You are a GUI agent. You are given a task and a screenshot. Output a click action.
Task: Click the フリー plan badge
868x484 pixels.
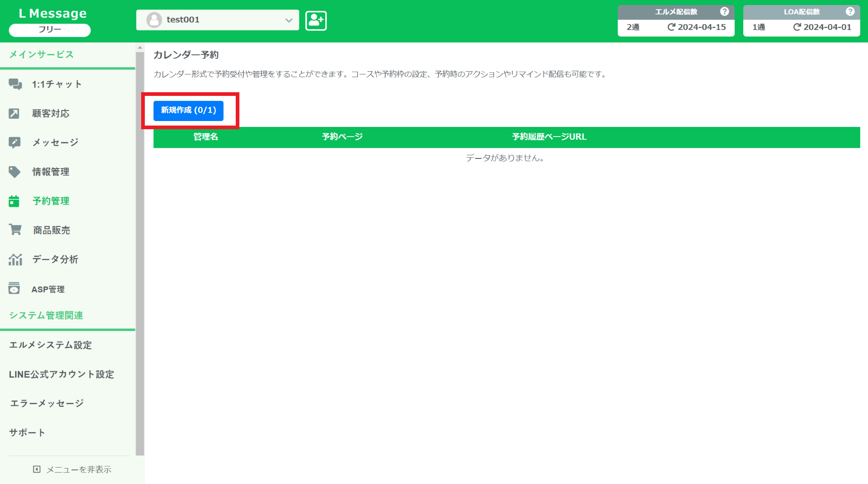pos(50,30)
